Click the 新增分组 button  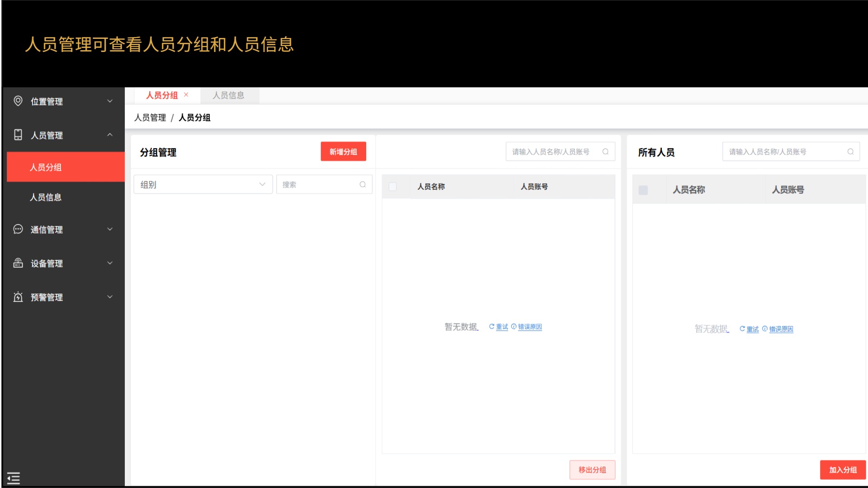(343, 152)
